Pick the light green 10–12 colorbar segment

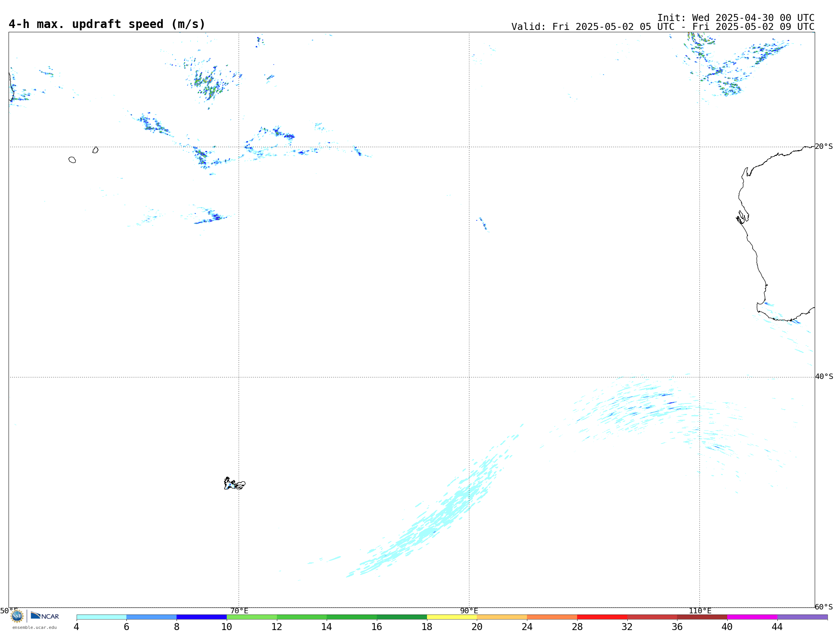pyautogui.click(x=252, y=617)
